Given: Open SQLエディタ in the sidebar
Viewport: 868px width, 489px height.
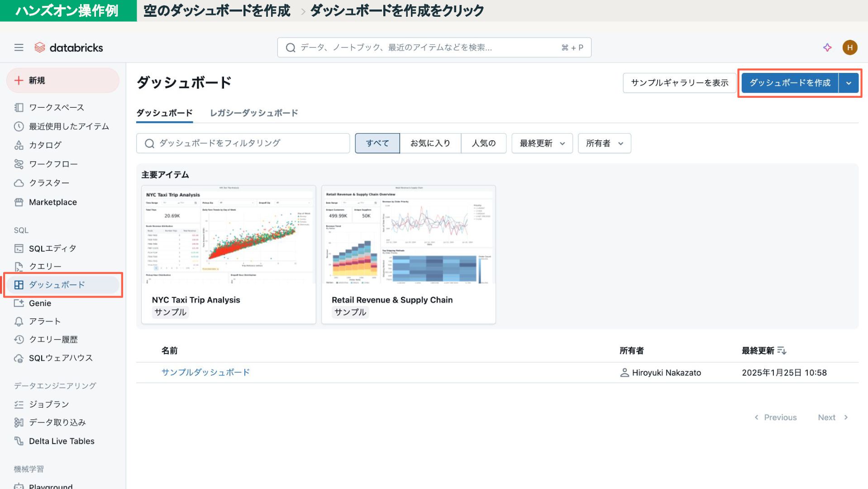Looking at the screenshot, I should tap(63, 248).
